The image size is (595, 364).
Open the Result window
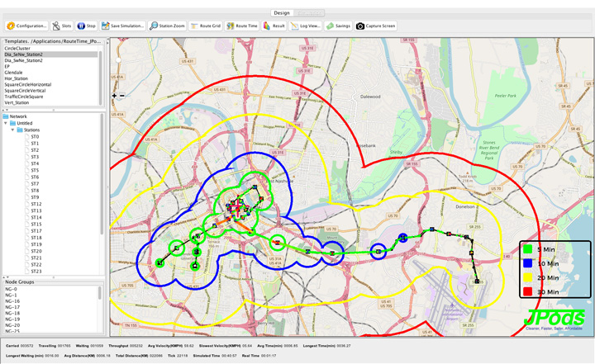point(274,26)
